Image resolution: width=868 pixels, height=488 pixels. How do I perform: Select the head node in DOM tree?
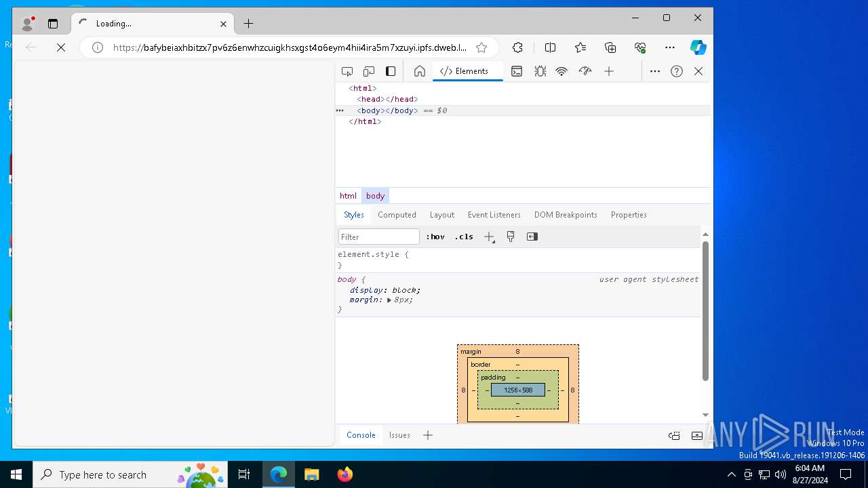[x=387, y=99]
